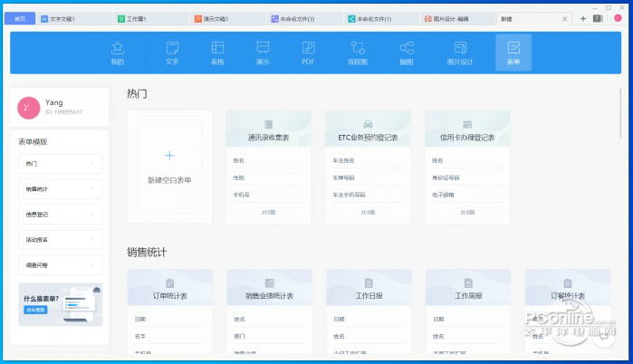The width and height of the screenshot is (633, 364).
Task: Expand the 调查问卷 category chevron
Action: click(x=92, y=265)
